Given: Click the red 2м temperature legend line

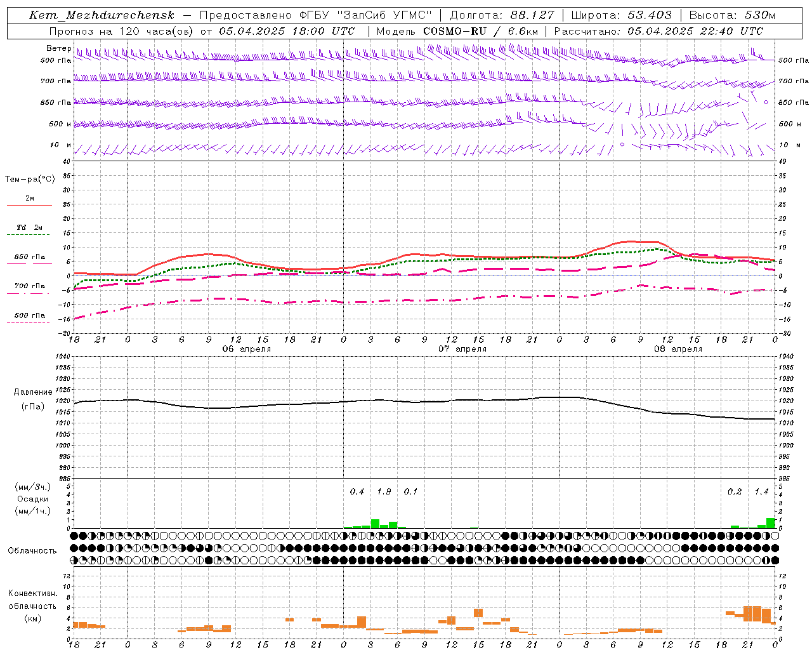Looking at the screenshot, I should tap(29, 205).
